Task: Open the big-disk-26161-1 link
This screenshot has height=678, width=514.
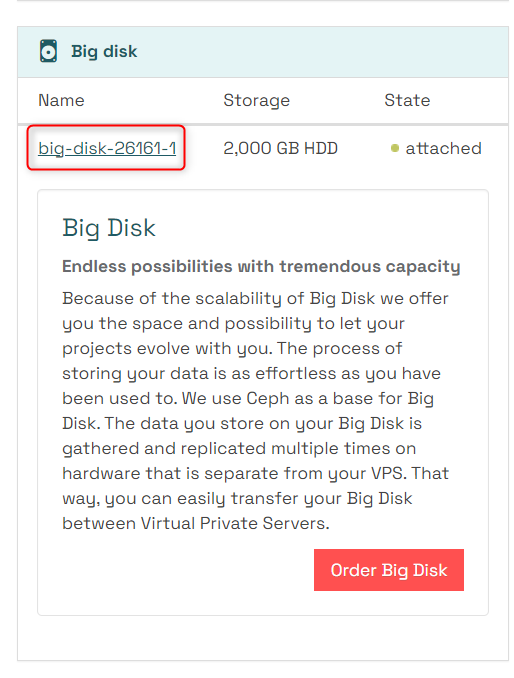Action: click(x=107, y=148)
